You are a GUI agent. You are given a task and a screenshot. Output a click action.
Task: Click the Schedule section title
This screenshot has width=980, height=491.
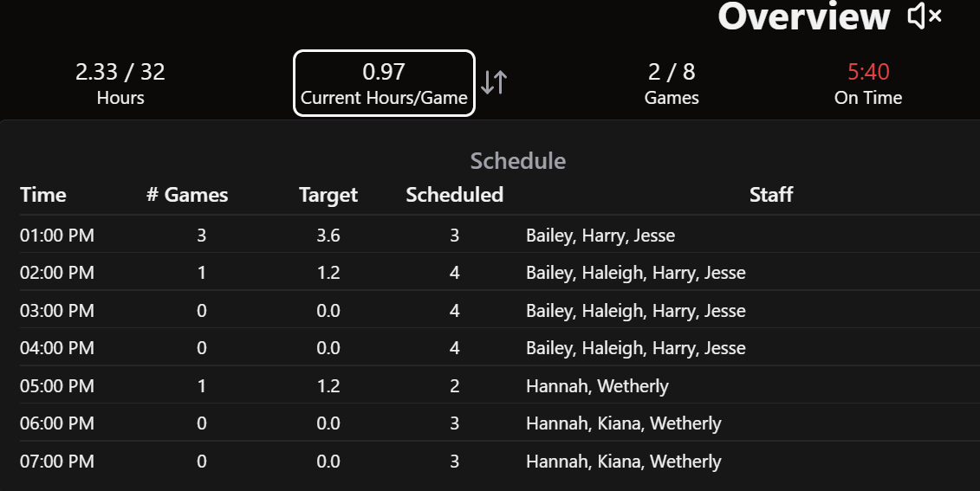coord(518,160)
